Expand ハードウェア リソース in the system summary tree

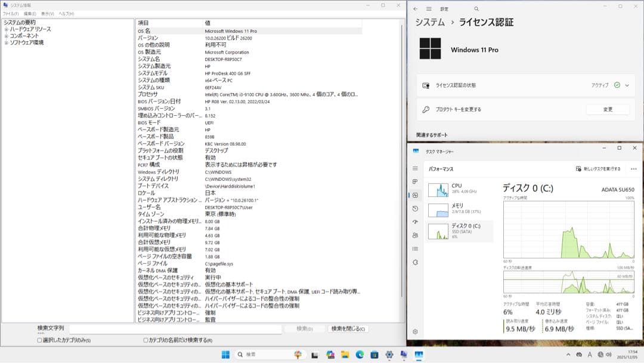pyautogui.click(x=7, y=29)
